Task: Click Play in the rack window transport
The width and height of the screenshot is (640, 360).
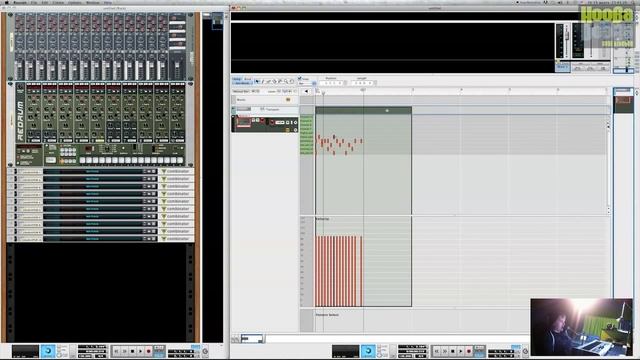Action: (140, 351)
